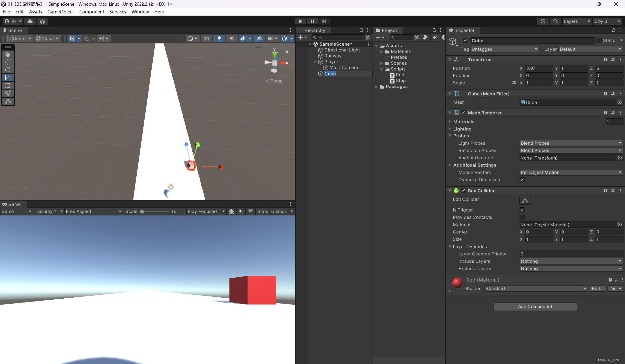Image resolution: width=625 pixels, height=364 pixels.
Task: Enable the Provides Contacts checkbox
Action: coord(522,217)
